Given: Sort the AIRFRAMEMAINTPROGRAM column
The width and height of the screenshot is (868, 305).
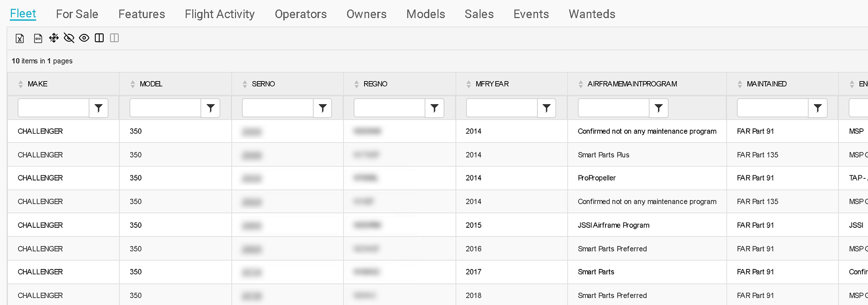Looking at the screenshot, I should (x=581, y=84).
